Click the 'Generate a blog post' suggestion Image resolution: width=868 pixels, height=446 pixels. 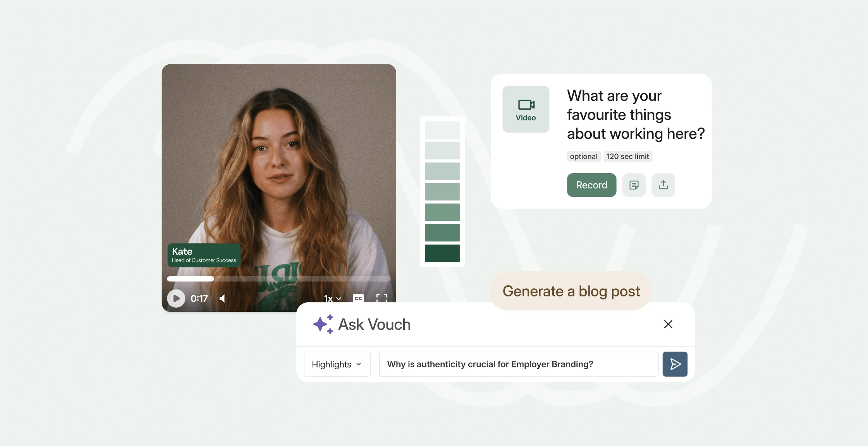[571, 291]
